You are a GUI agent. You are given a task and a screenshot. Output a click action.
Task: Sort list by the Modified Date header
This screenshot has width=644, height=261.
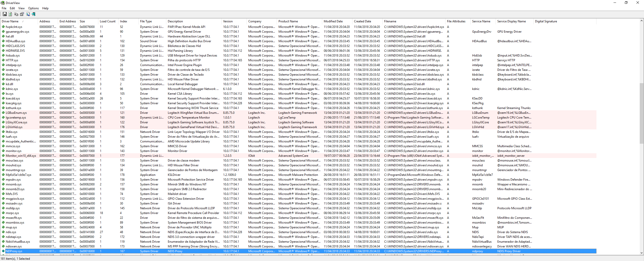(x=333, y=21)
